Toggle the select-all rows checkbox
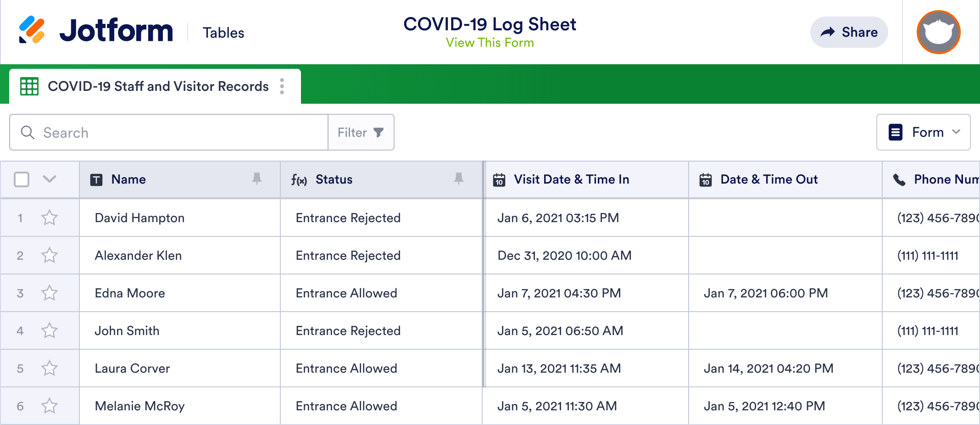 [x=22, y=179]
